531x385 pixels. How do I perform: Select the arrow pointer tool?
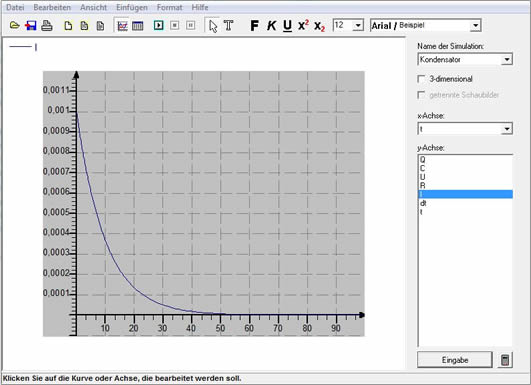point(213,26)
